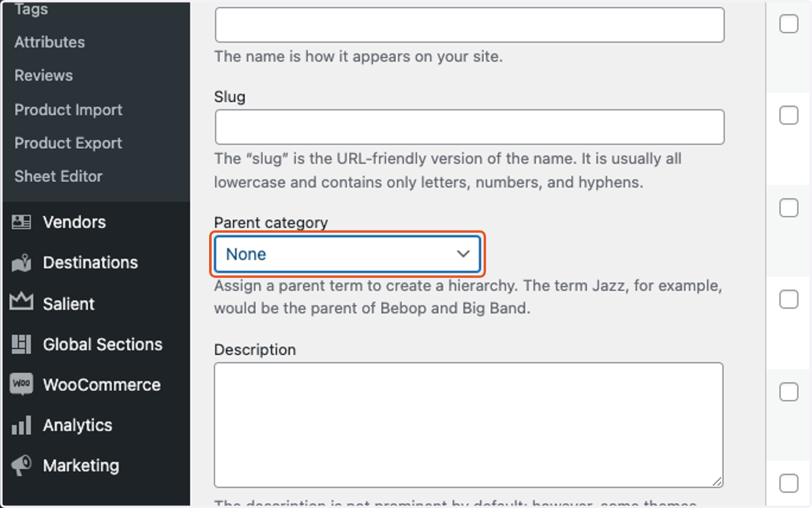812x508 pixels.
Task: Go to Attributes in the sidebar
Action: (x=49, y=42)
